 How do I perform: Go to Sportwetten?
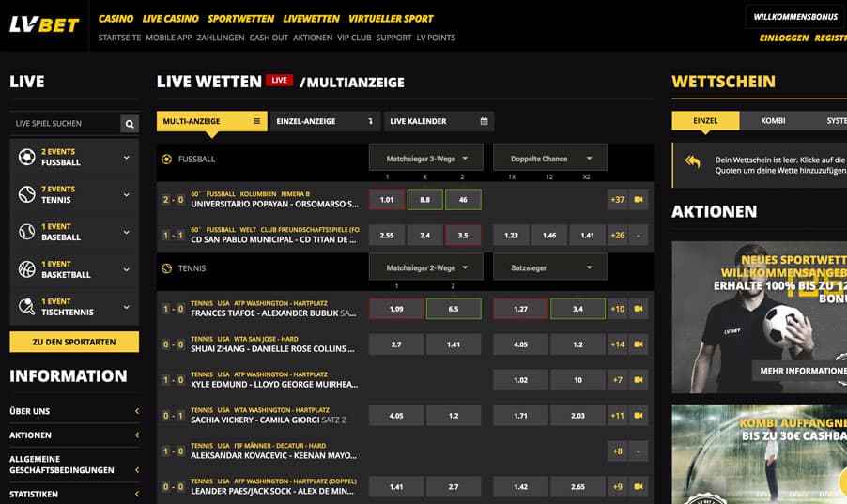pyautogui.click(x=241, y=19)
